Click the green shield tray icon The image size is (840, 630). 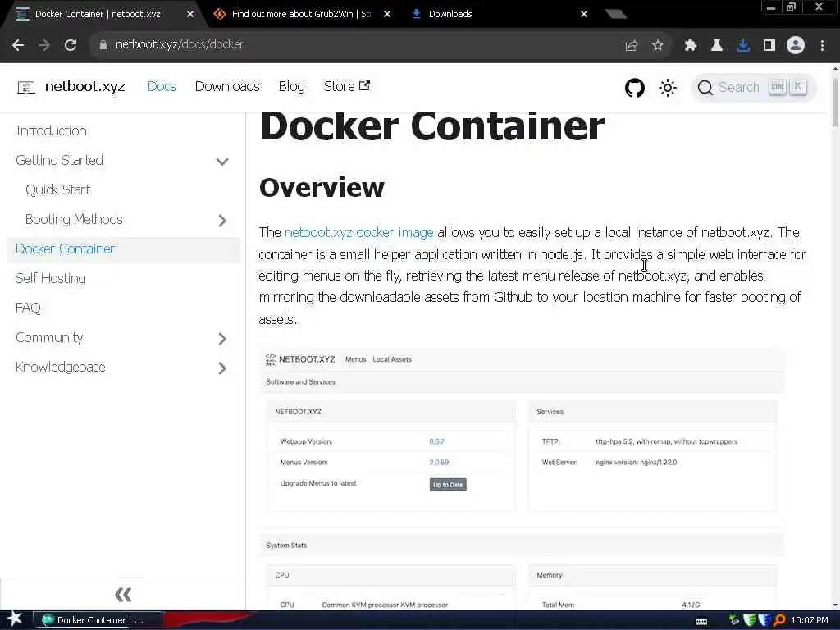(x=750, y=620)
